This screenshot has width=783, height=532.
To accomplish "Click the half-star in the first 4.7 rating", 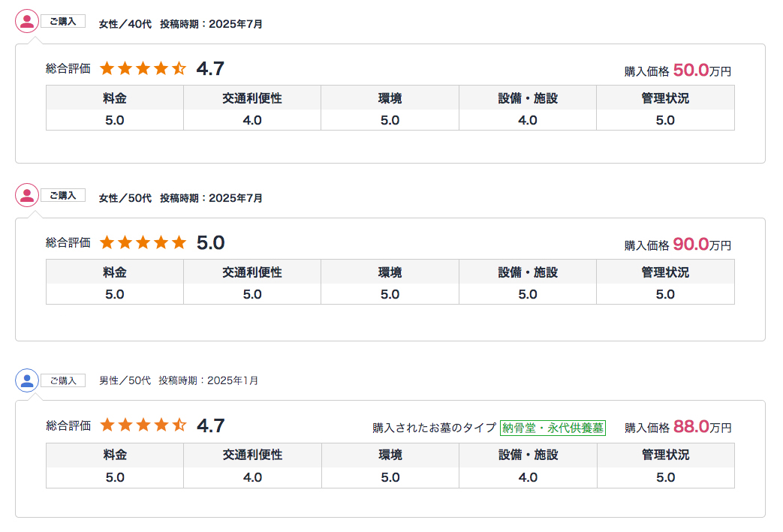I will [179, 69].
